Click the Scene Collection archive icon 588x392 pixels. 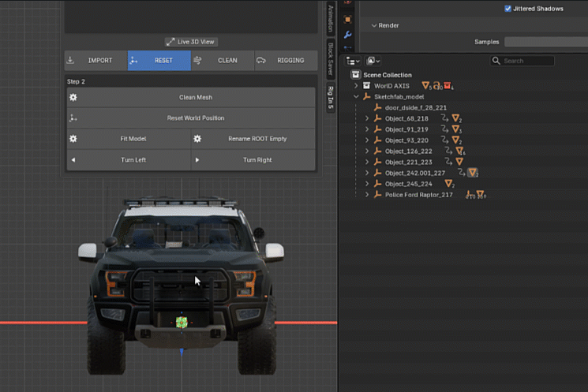[355, 75]
